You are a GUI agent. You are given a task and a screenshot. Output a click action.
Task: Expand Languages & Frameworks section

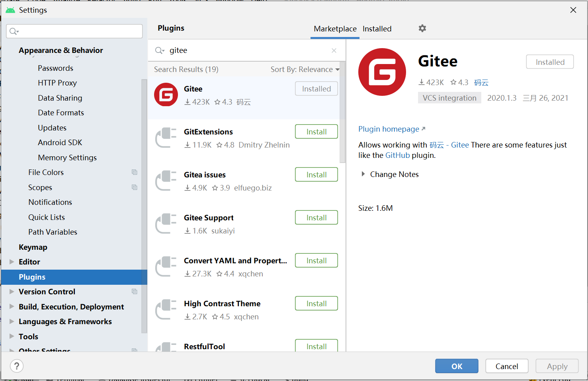click(x=12, y=321)
